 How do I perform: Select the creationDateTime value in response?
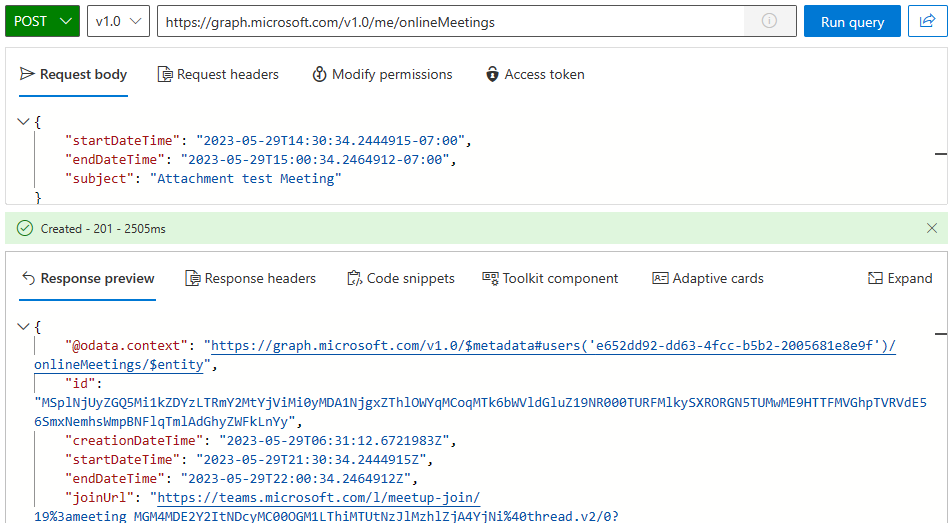(x=334, y=441)
